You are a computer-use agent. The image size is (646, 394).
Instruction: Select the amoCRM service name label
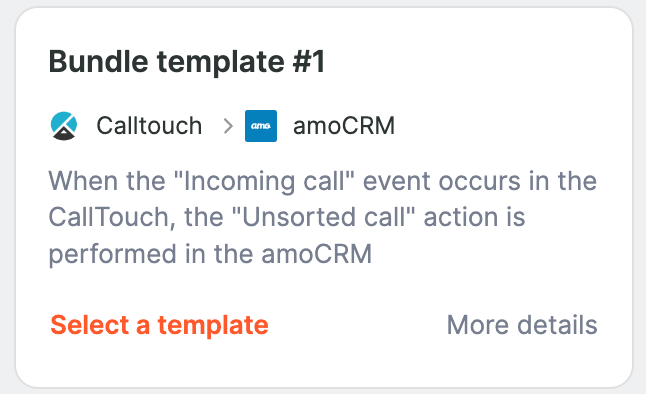(344, 126)
